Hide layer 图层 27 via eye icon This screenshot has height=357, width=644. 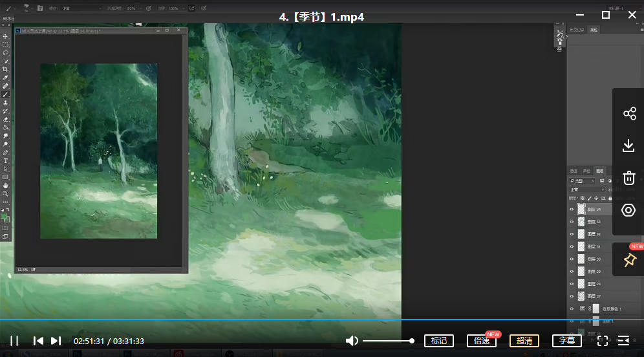coord(572,296)
